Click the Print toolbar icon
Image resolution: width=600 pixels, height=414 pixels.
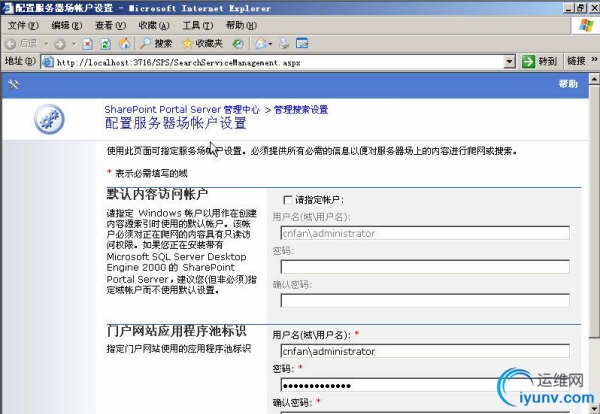click(x=284, y=44)
